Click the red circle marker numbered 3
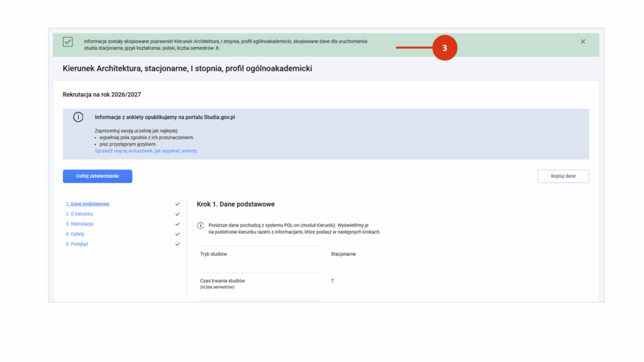 click(x=445, y=48)
